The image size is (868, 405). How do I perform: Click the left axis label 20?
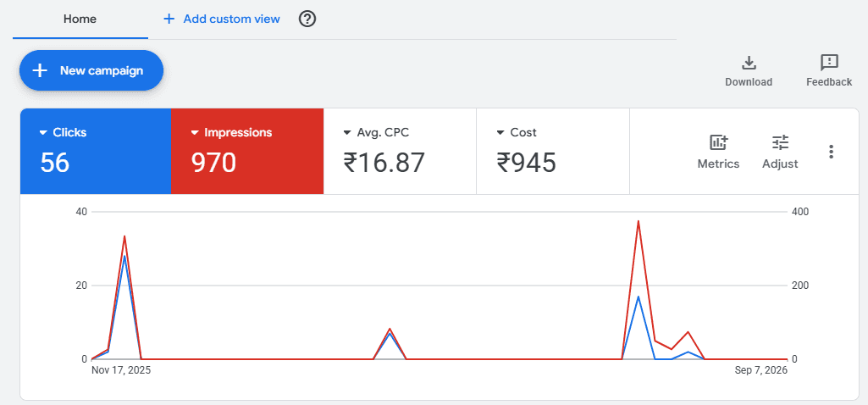pos(81,286)
